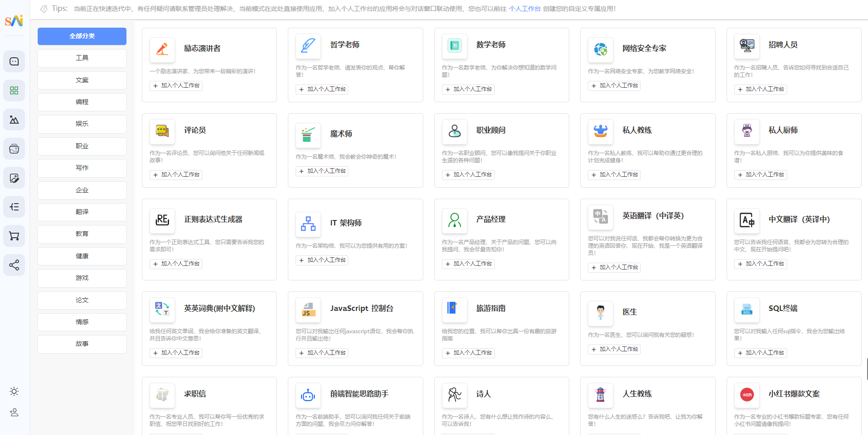This screenshot has width=868, height=435.
Task: Select the image editing sidebar icon
Action: pyautogui.click(x=14, y=178)
